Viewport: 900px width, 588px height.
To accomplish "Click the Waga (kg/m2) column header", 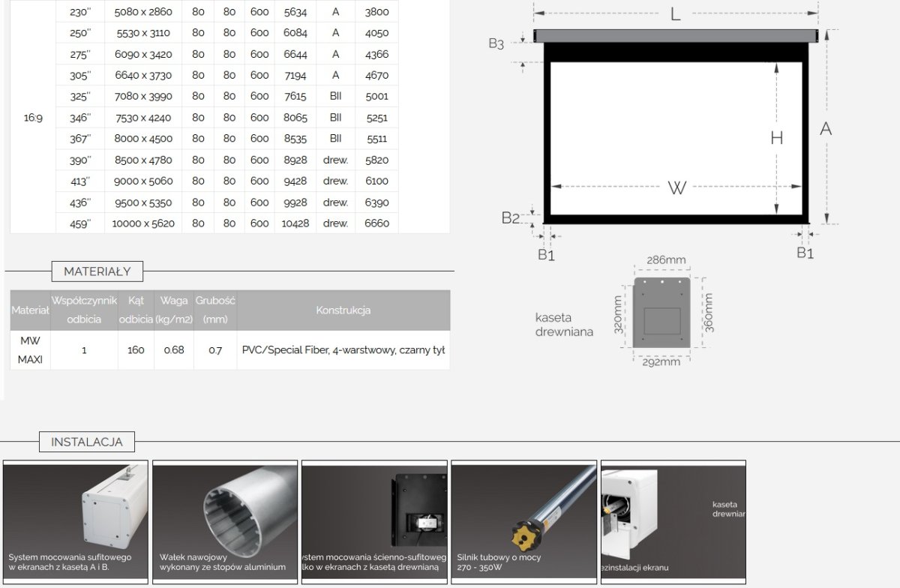I will coord(174,310).
